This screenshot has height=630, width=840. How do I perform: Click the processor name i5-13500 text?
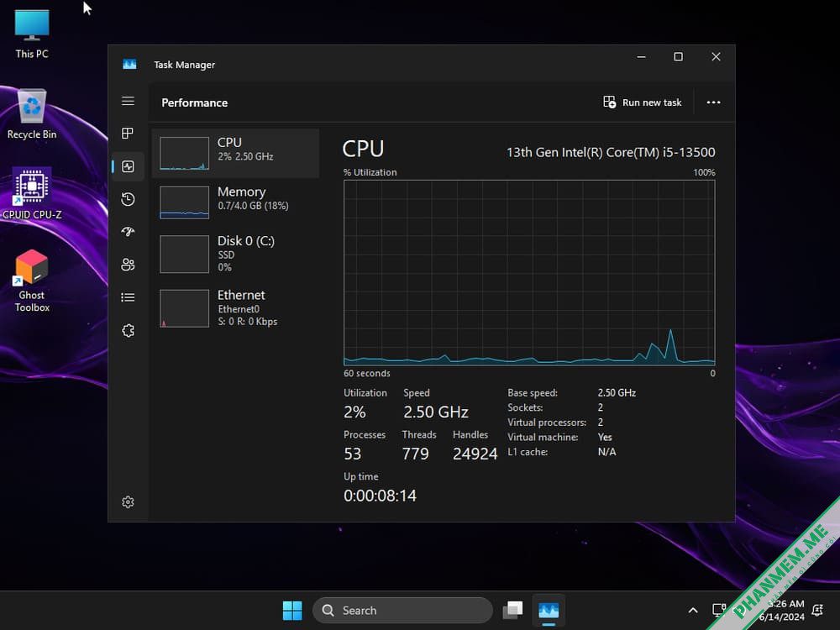pyautogui.click(x=611, y=152)
